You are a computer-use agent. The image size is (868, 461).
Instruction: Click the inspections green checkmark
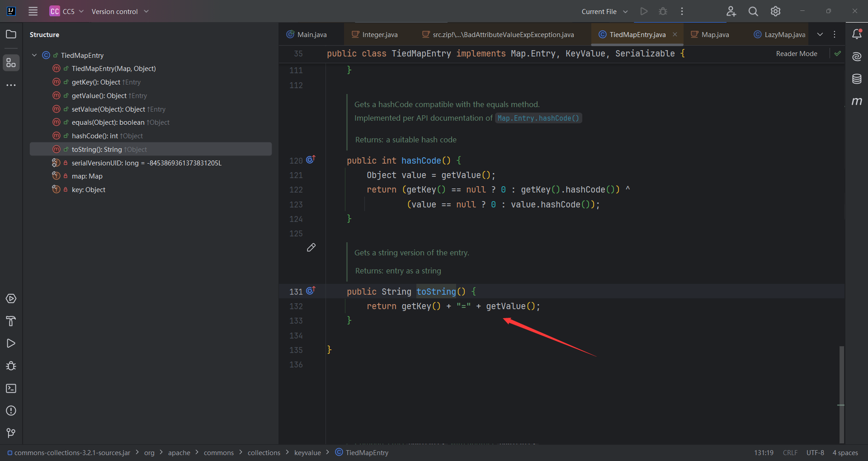(x=838, y=53)
